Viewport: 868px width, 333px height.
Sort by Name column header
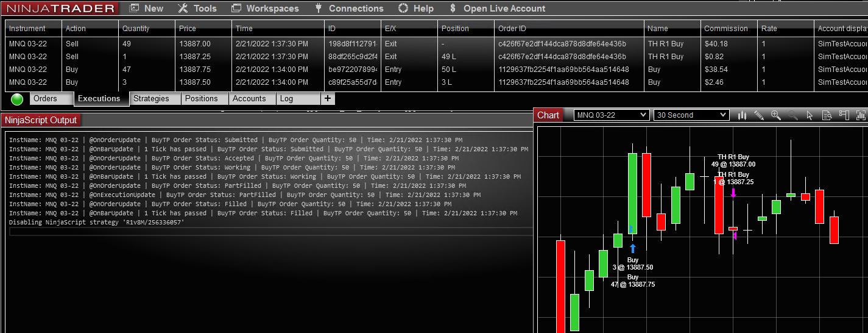[x=672, y=29]
